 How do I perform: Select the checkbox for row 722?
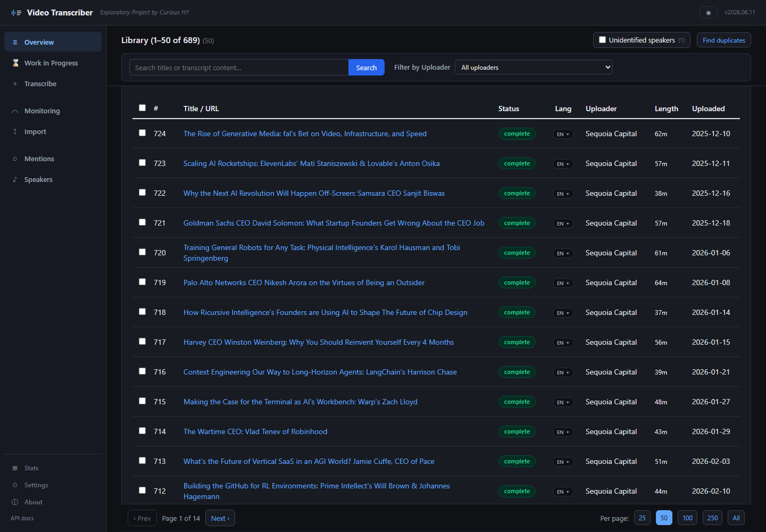[142, 193]
